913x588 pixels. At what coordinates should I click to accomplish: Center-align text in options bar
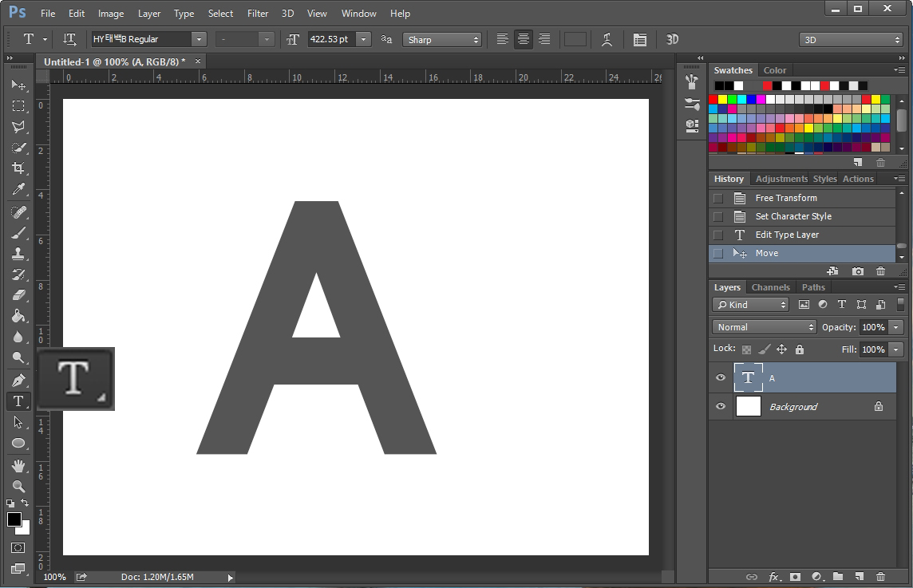tap(524, 39)
